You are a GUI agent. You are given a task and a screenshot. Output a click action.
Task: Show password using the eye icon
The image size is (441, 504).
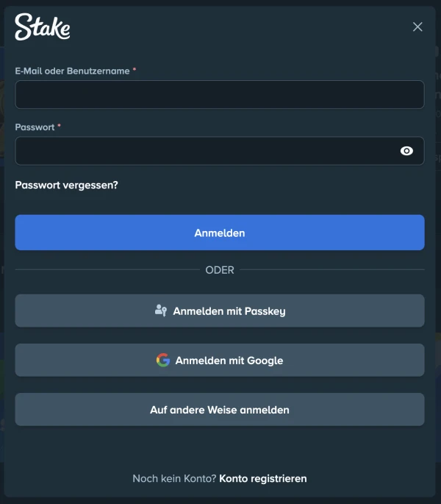(406, 151)
